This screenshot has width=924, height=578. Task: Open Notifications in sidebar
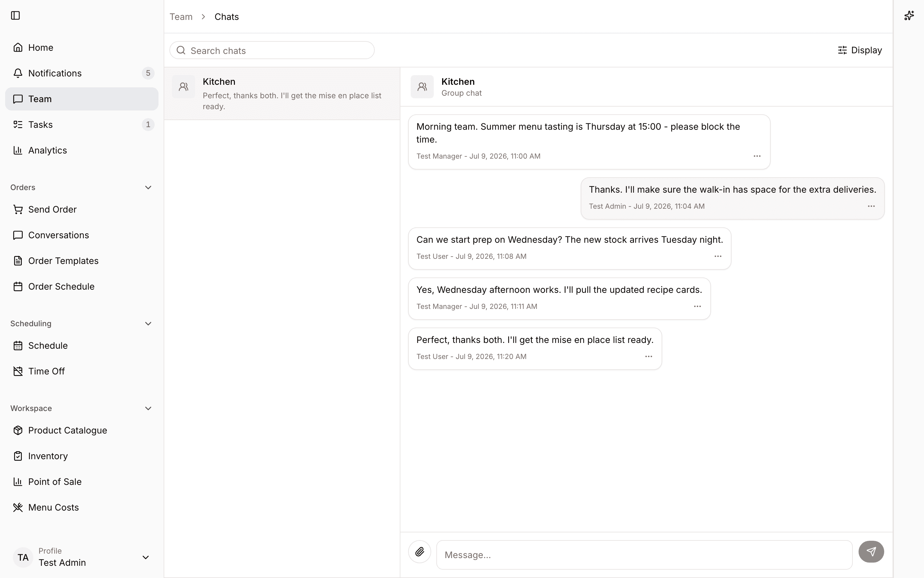(x=82, y=73)
